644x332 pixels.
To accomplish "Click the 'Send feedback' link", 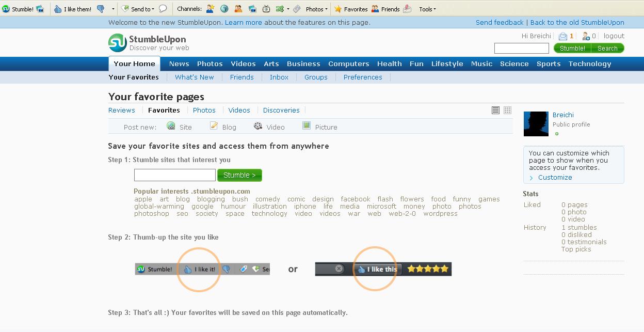I will tap(500, 23).
